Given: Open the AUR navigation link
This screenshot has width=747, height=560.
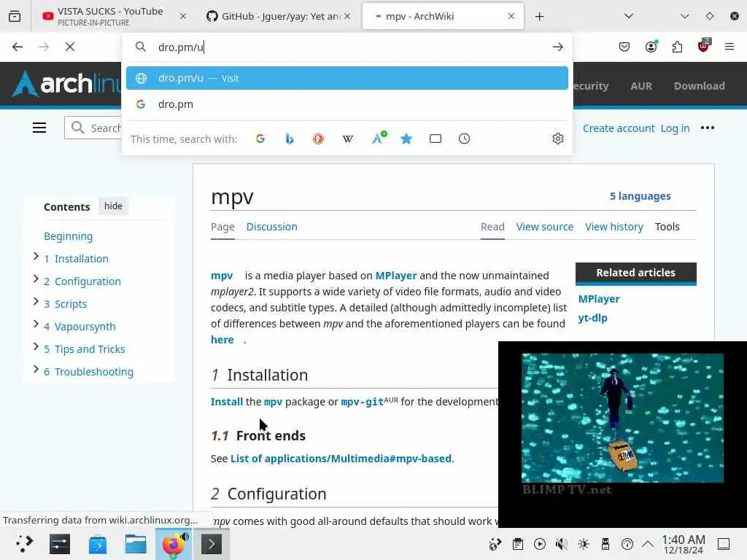Looking at the screenshot, I should (x=640, y=86).
